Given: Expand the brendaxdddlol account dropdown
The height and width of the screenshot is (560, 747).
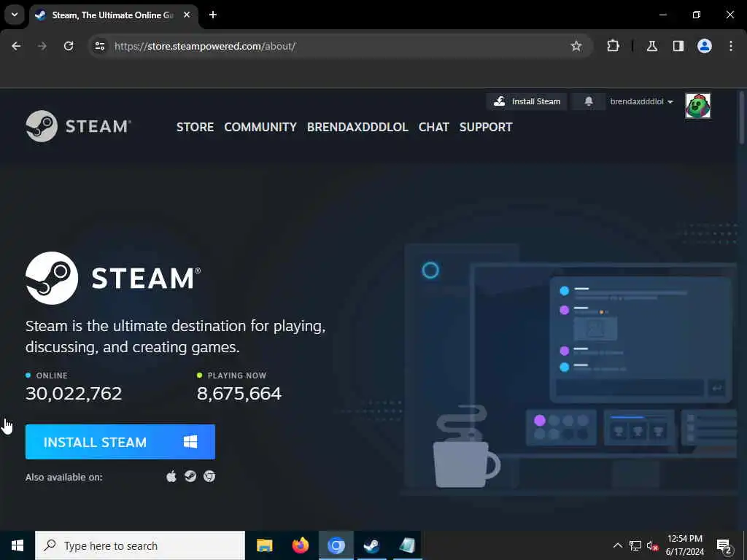Looking at the screenshot, I should tap(641, 101).
